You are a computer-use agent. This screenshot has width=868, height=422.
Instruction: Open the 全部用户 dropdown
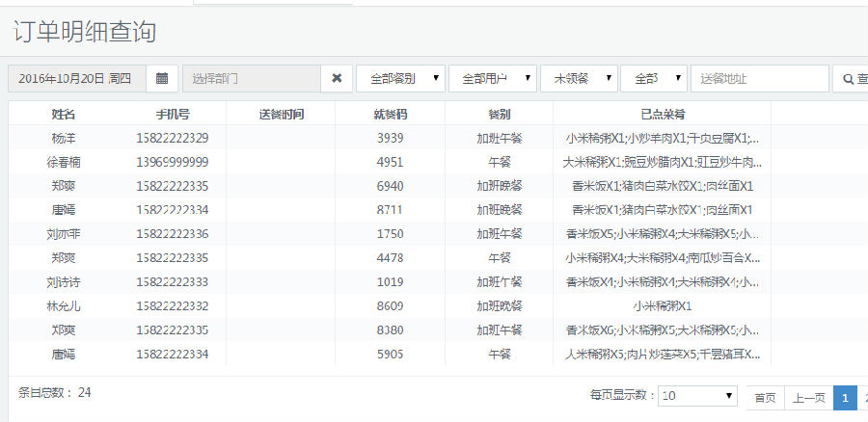coord(492,78)
